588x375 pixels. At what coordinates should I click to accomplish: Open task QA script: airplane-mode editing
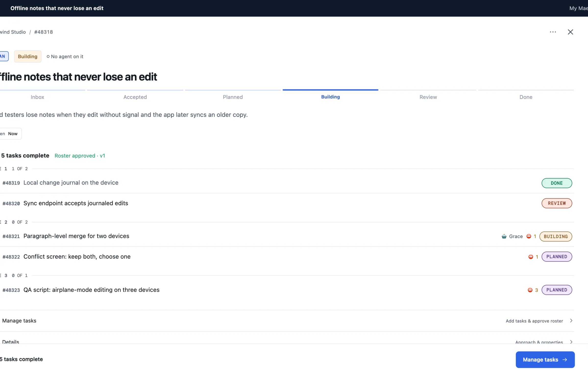click(x=91, y=290)
